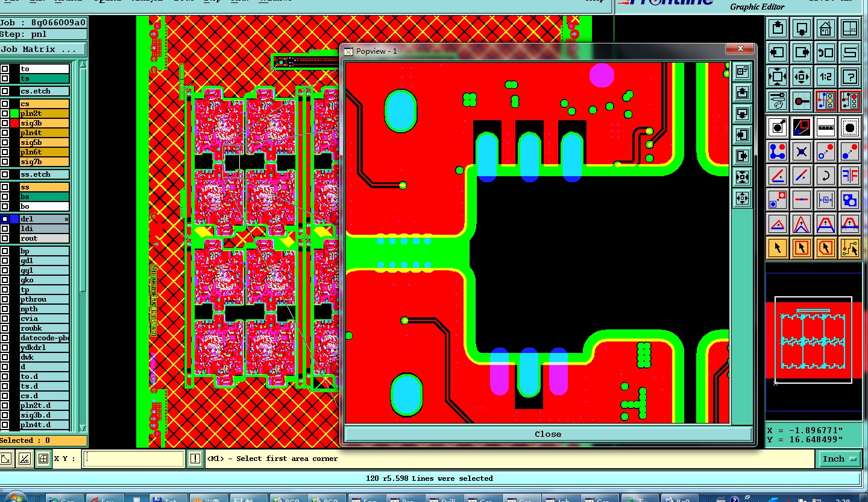Image resolution: width=868 pixels, height=502 pixels.
Task: Pan view down in main toolbar
Action: [x=802, y=28]
